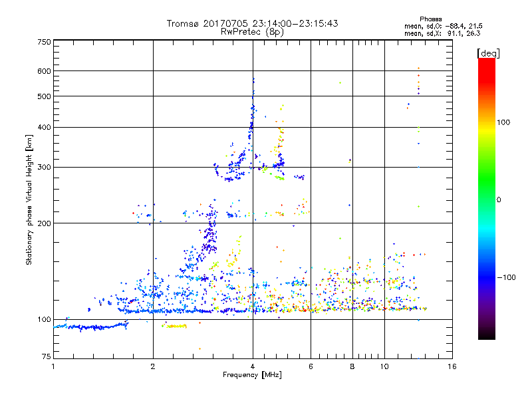Click the colorbar tick label '100'
532x399 pixels.
pos(503,122)
